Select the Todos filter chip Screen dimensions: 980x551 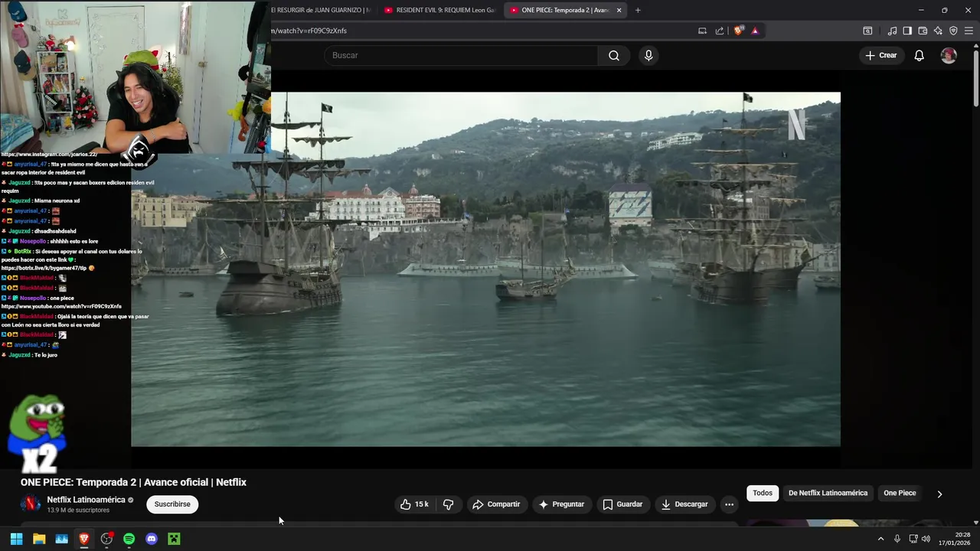pos(763,493)
